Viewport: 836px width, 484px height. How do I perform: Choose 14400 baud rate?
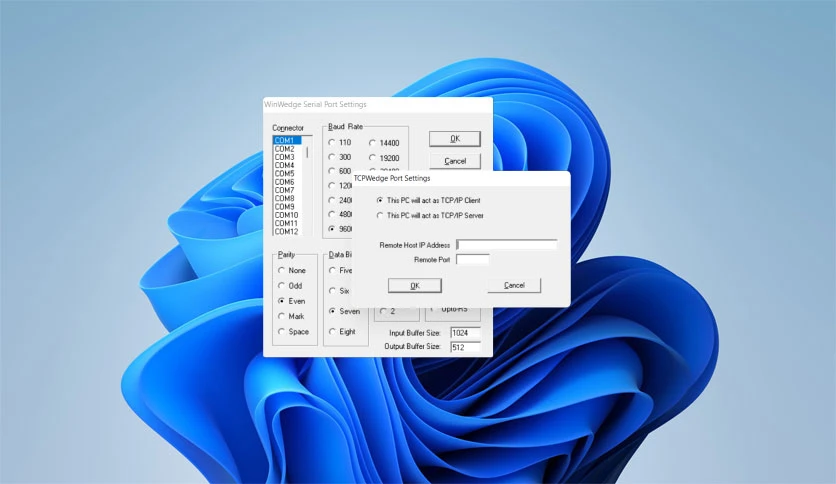372,143
